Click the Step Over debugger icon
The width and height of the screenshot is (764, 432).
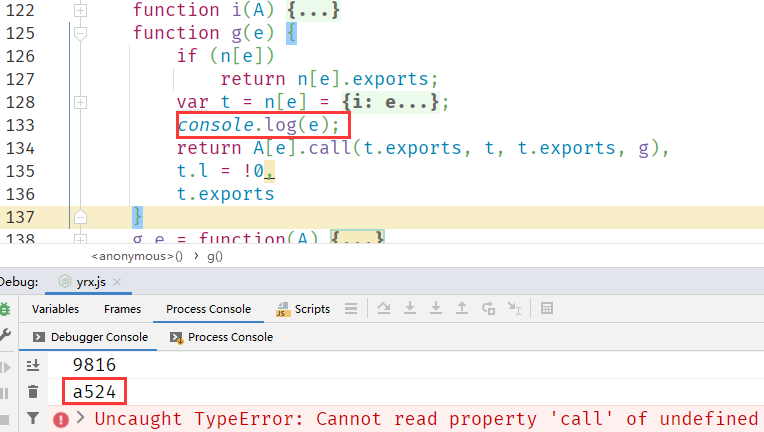point(384,310)
